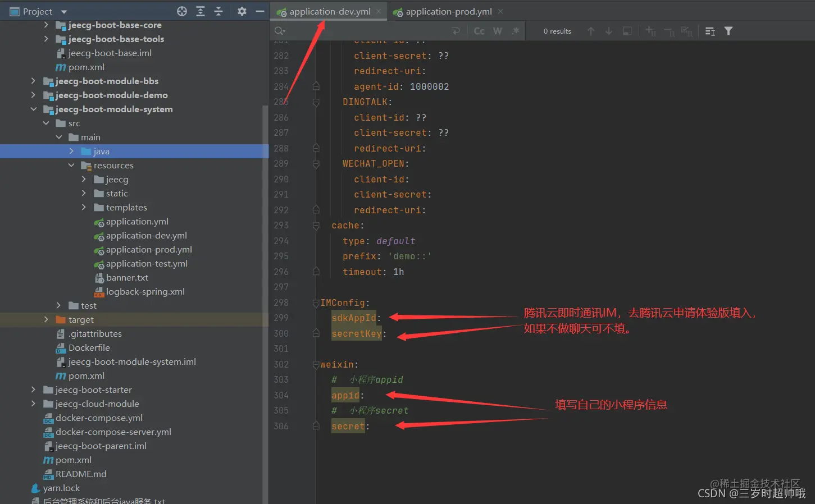The height and width of the screenshot is (504, 815).
Task: Select jeecg-boot-parent.iml file
Action: tap(101, 446)
